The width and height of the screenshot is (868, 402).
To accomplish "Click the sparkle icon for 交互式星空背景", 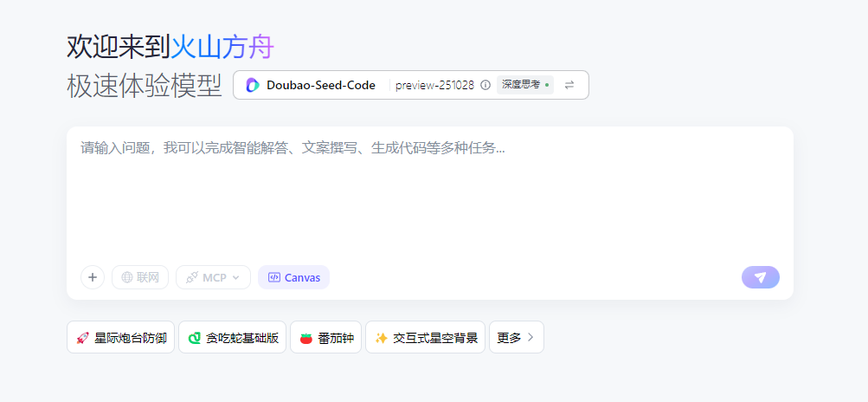I will 381,338.
